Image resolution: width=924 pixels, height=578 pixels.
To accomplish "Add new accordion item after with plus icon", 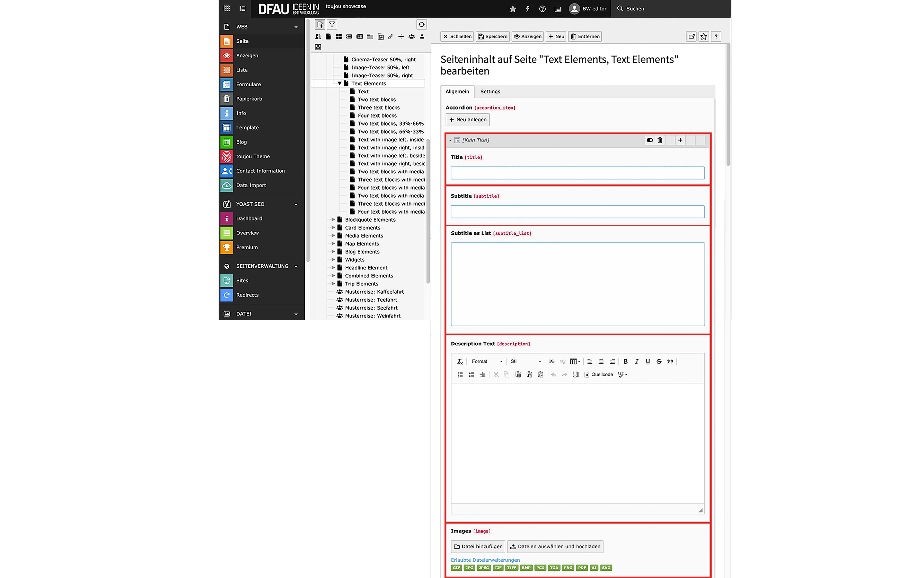I will pyautogui.click(x=680, y=140).
